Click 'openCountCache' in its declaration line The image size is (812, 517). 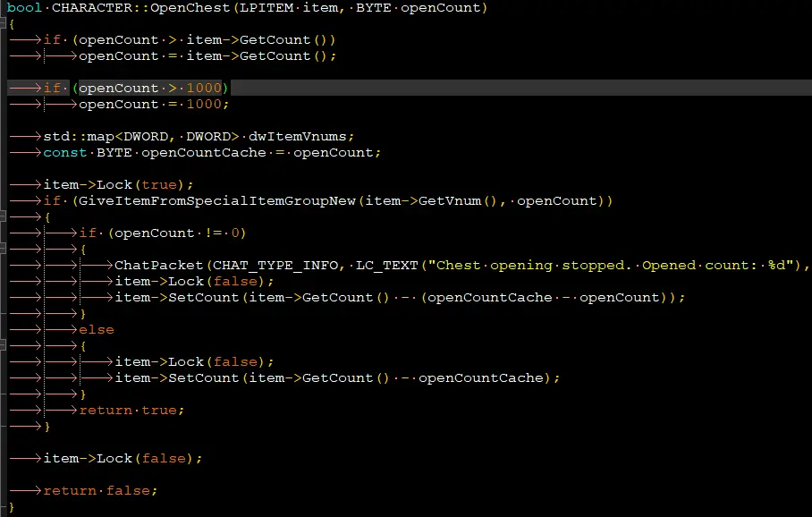(x=204, y=152)
